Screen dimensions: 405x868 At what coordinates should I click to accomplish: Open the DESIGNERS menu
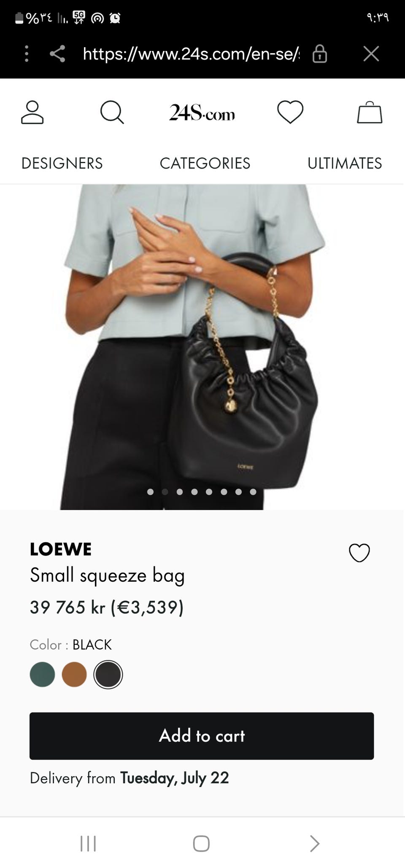62,163
